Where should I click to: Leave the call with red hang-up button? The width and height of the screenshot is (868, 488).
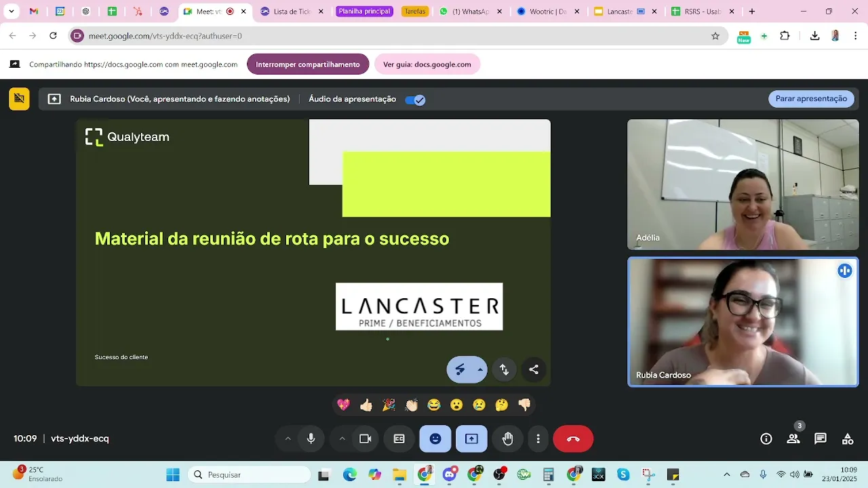pyautogui.click(x=573, y=439)
